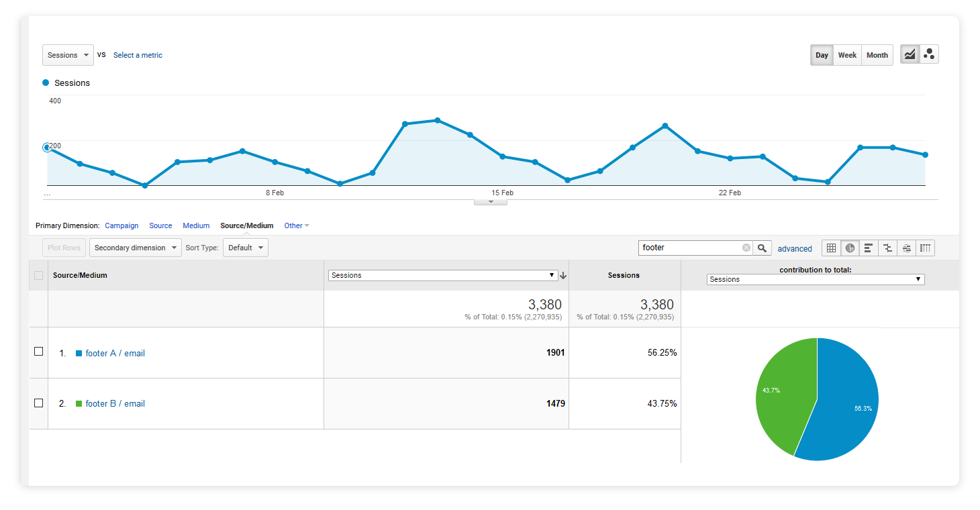Set primary dimension to Campaign
The width and height of the screenshot is (980, 510).
121,225
